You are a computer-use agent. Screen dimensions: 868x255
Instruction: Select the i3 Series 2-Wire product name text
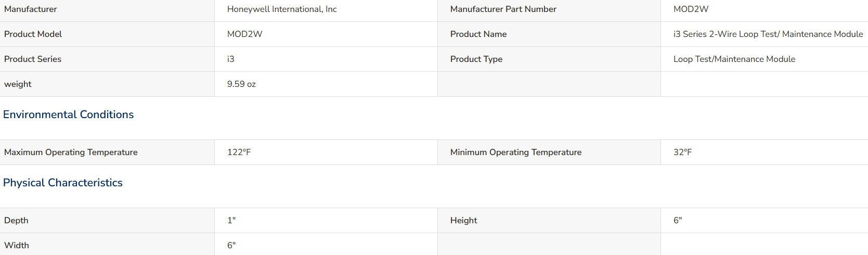(768, 34)
